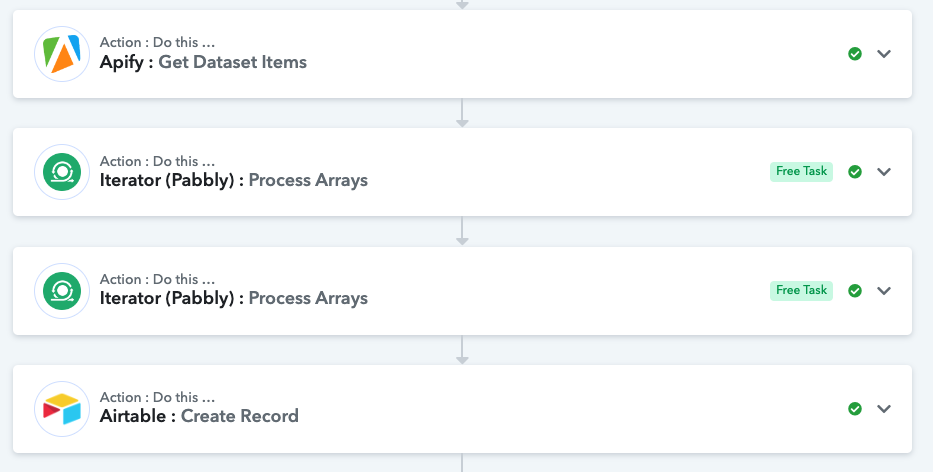Select the first Iterator (Pabbly) : Process Arrays title

pos(234,180)
